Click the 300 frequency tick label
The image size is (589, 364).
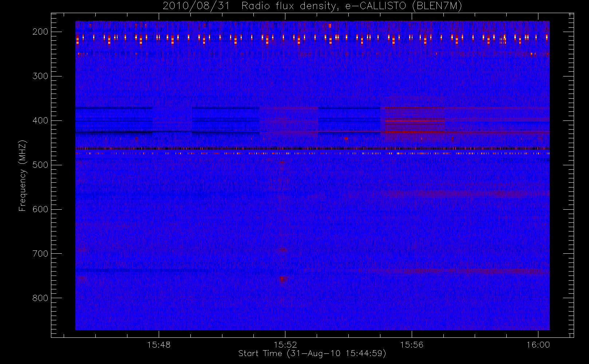point(40,76)
